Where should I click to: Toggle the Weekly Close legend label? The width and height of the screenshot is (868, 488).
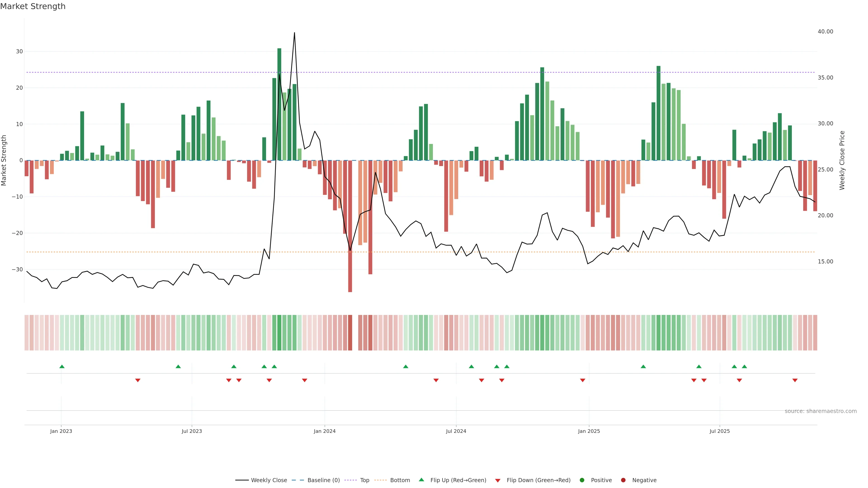point(269,480)
